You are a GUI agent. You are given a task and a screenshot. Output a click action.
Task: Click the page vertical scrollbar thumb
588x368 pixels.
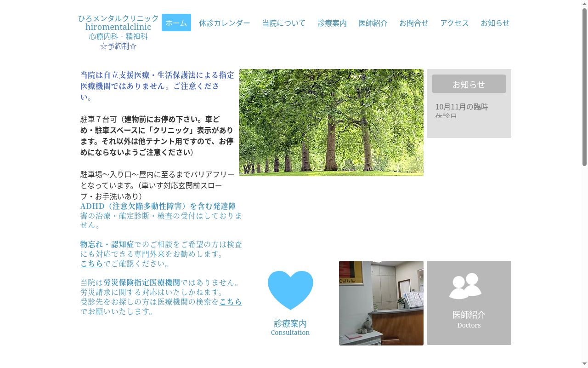tap(584, 86)
